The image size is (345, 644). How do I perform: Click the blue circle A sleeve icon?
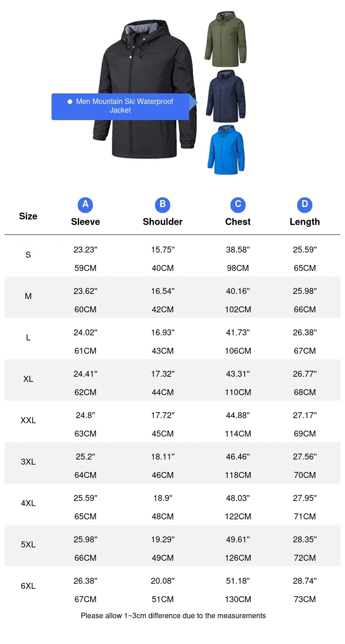[x=85, y=205]
